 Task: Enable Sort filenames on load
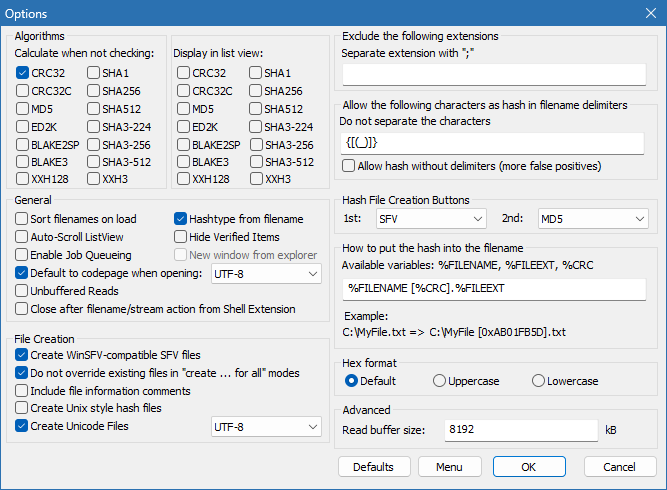click(x=23, y=219)
